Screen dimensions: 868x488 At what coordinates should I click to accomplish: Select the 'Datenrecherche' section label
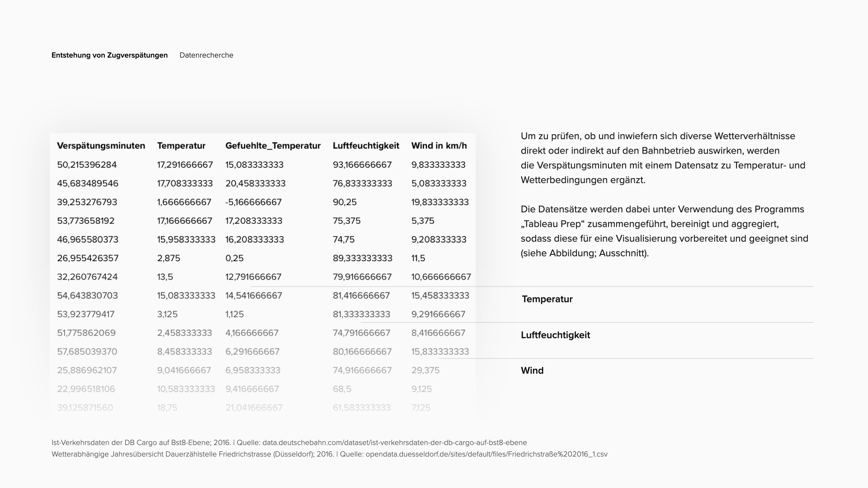pyautogui.click(x=206, y=55)
